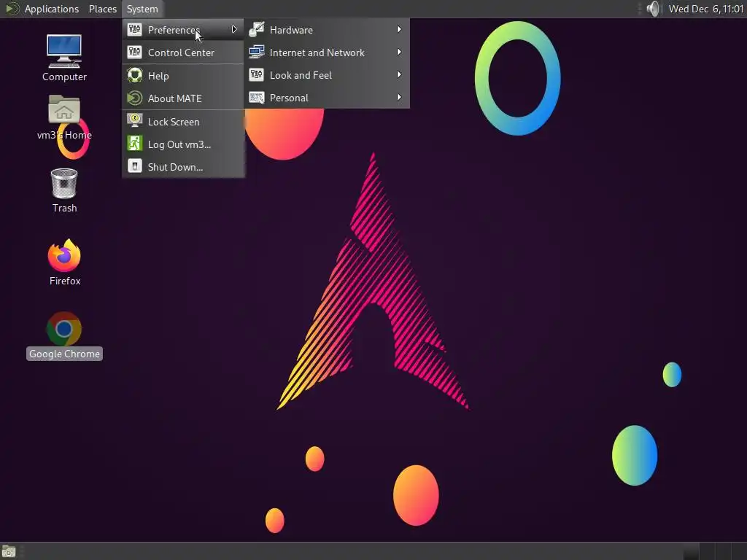Click the Shut Down power icon
747x560 pixels.
[135, 166]
